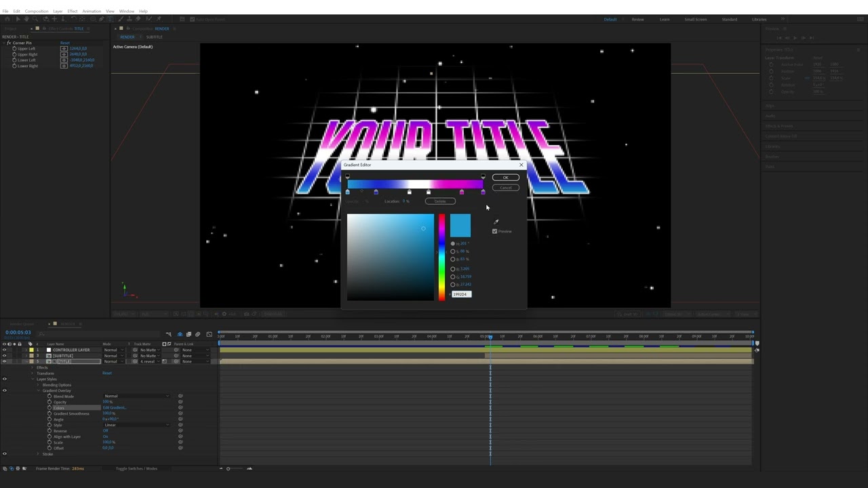The height and width of the screenshot is (488, 868).
Task: Click Toggle Switches / Modes button
Action: (136, 468)
